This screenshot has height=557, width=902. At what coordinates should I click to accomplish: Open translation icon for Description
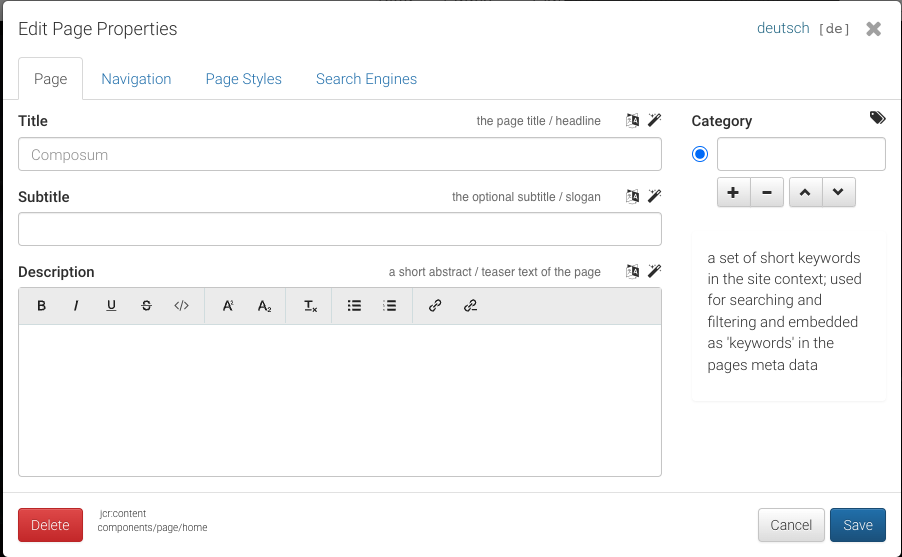tap(632, 271)
